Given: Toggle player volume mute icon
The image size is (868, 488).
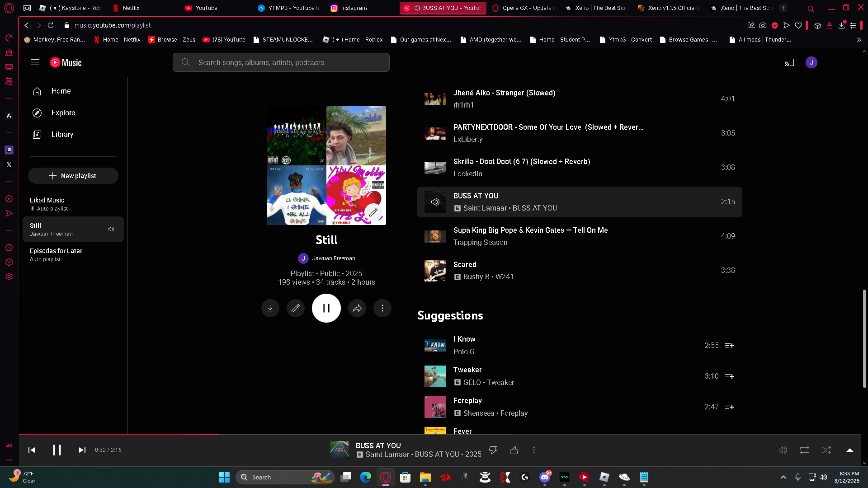Looking at the screenshot, I should pos(783,450).
